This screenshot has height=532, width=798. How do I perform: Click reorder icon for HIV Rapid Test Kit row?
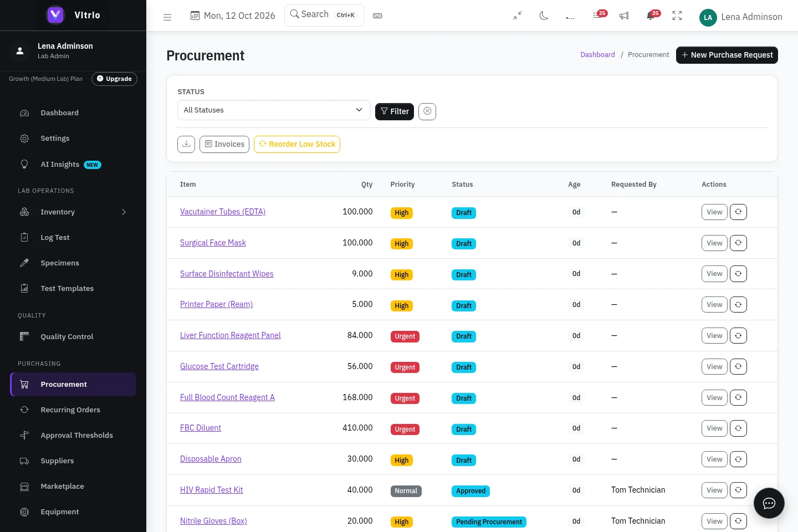point(738,490)
